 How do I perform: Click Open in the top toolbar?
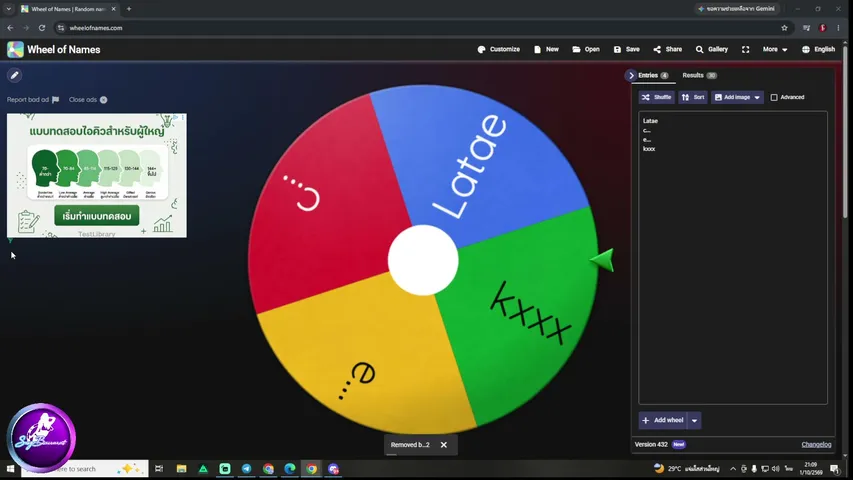click(x=585, y=50)
